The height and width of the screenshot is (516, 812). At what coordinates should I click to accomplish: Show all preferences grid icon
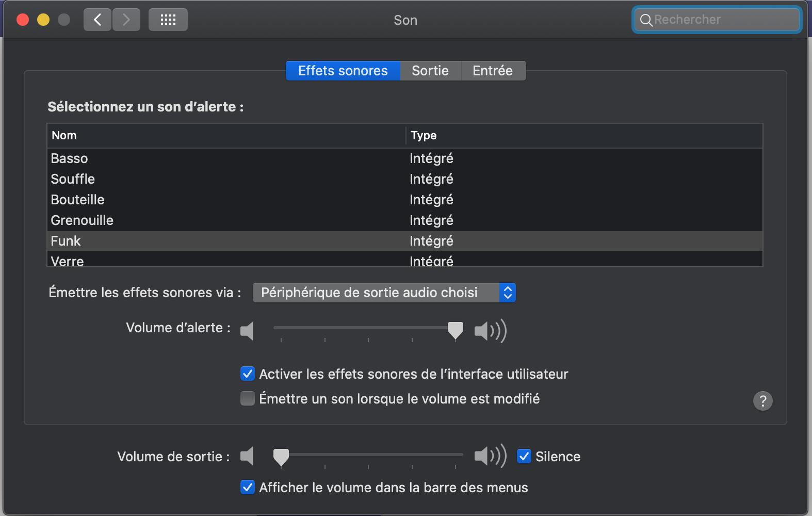pos(168,20)
